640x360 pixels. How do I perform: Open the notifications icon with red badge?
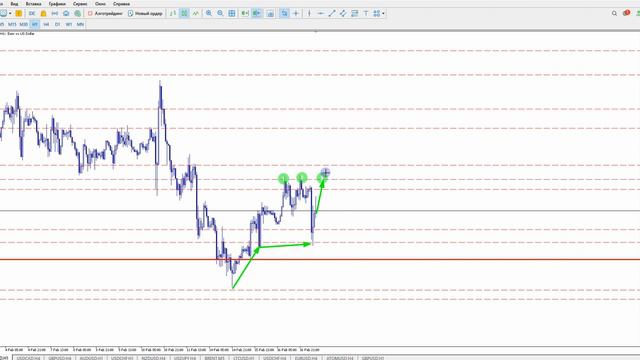tap(626, 13)
